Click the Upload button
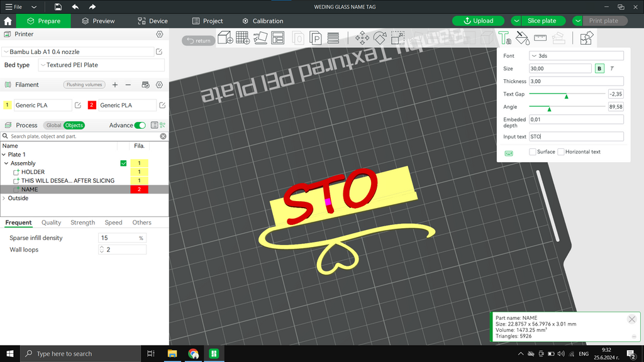The height and width of the screenshot is (362, 644). pos(478,21)
